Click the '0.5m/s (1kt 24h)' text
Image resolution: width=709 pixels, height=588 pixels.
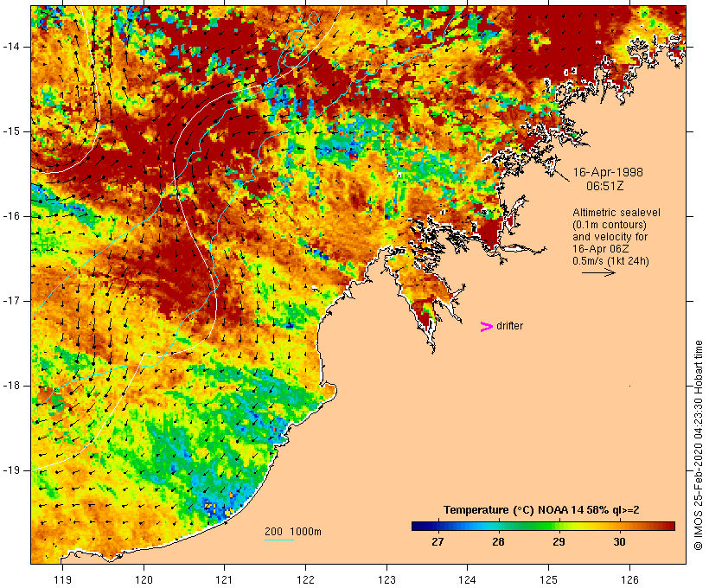611,261
